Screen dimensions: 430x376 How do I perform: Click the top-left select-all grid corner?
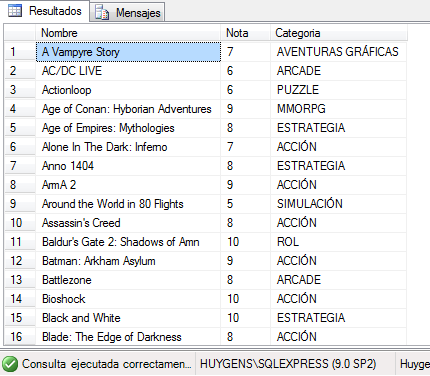pos(20,33)
